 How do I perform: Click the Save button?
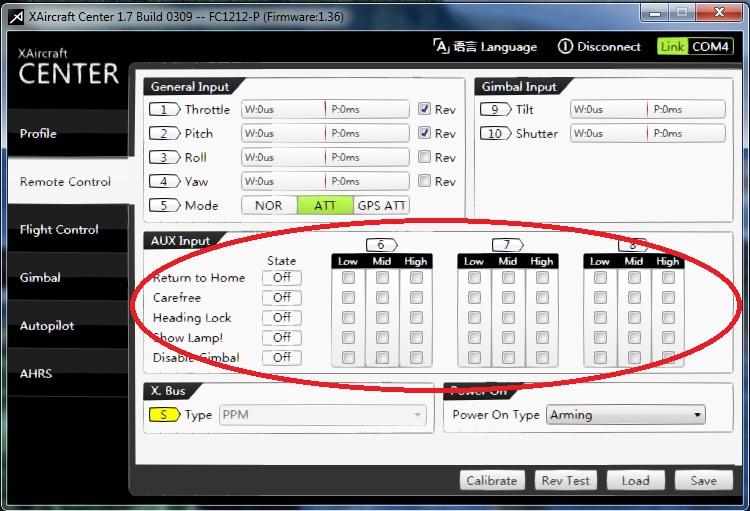(703, 480)
